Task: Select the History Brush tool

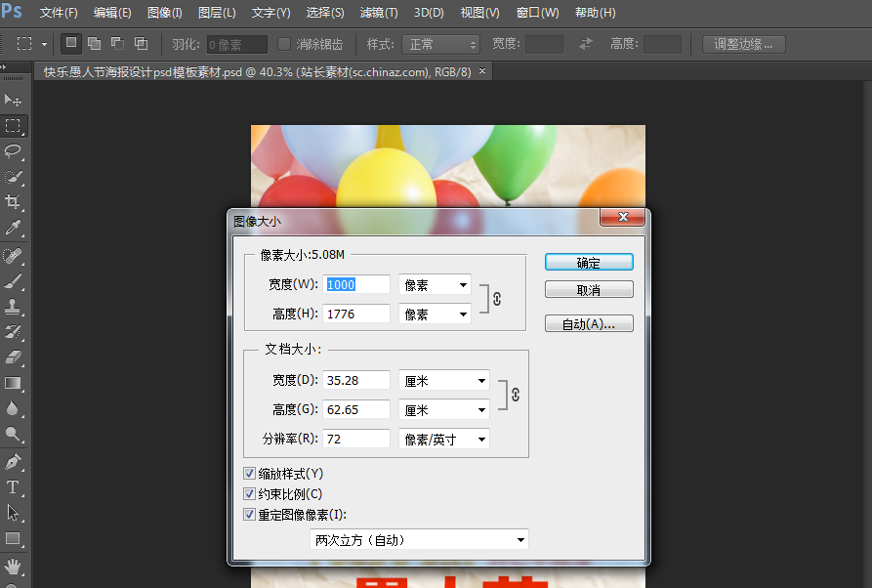Action: point(13,332)
